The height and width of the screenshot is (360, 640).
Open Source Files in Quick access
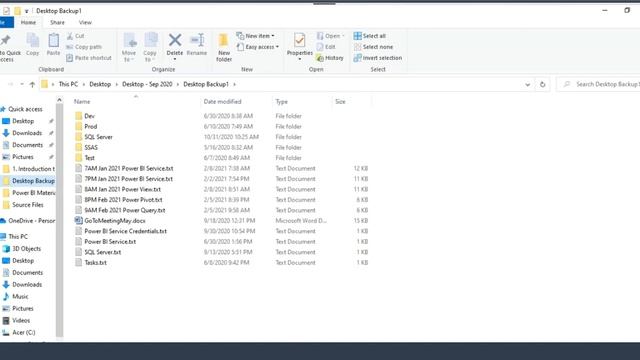[x=23, y=205]
